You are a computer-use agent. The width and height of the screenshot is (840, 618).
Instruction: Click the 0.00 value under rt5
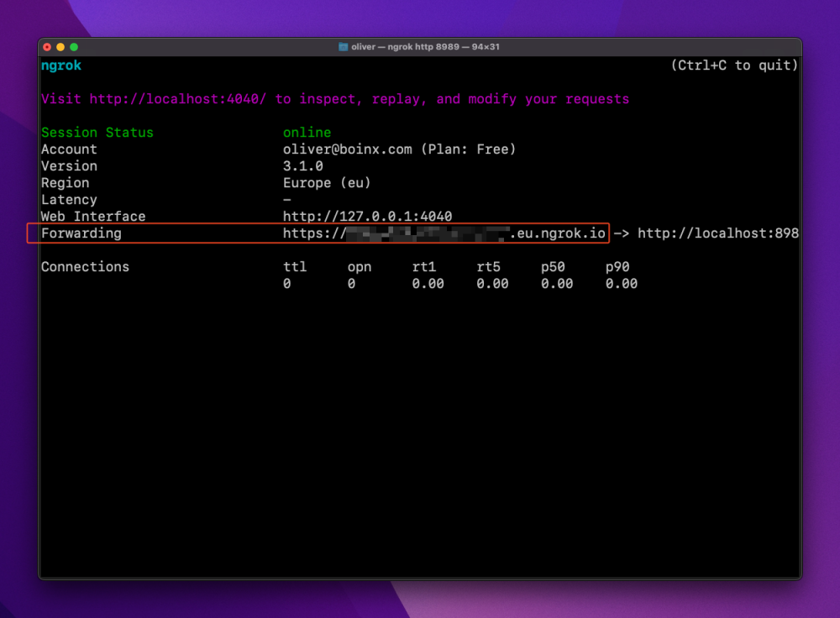click(492, 284)
